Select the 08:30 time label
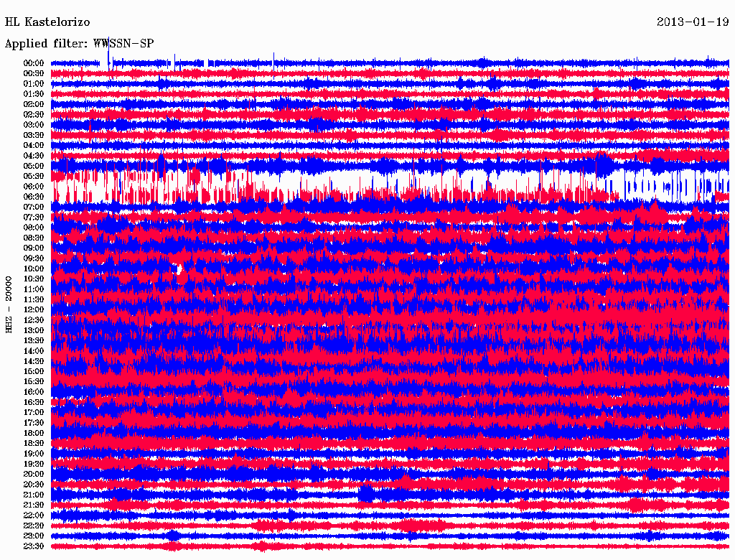Image resolution: width=735 pixels, height=560 pixels. (x=34, y=238)
